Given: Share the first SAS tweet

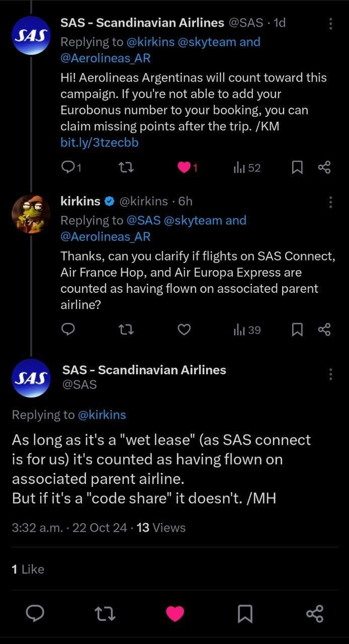Looking at the screenshot, I should point(324,168).
